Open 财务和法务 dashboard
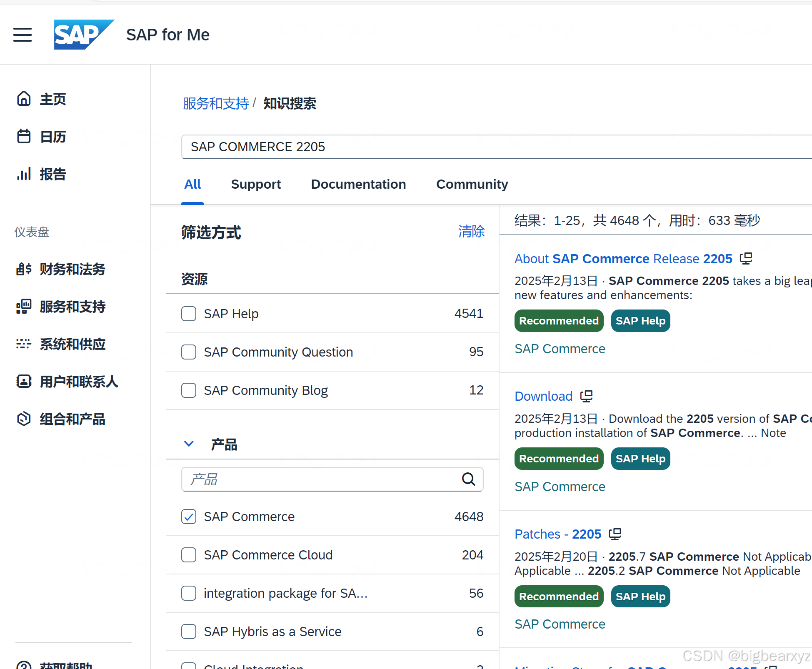Image resolution: width=812 pixels, height=669 pixels. [72, 269]
